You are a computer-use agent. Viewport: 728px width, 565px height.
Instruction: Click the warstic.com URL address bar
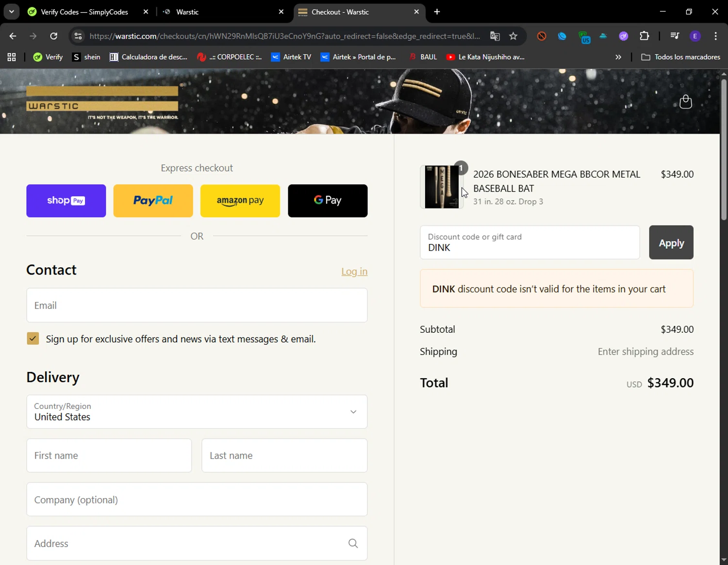[x=285, y=36]
